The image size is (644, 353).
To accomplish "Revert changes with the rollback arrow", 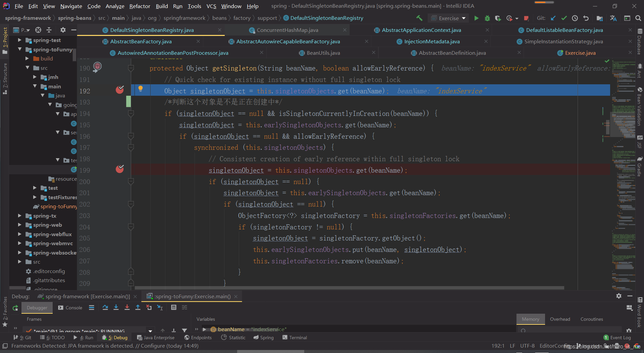I will tap(586, 18).
